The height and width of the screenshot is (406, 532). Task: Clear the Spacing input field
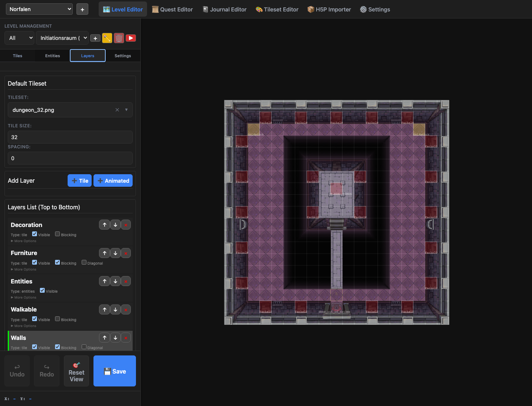tap(70, 158)
